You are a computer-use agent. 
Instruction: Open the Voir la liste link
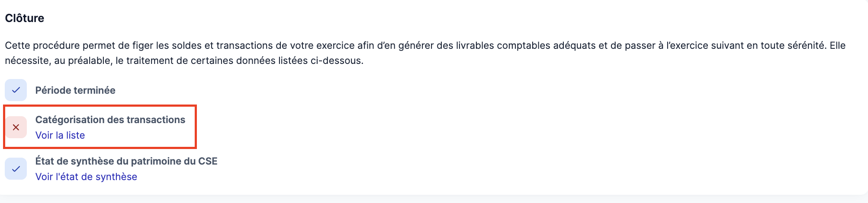[60, 135]
